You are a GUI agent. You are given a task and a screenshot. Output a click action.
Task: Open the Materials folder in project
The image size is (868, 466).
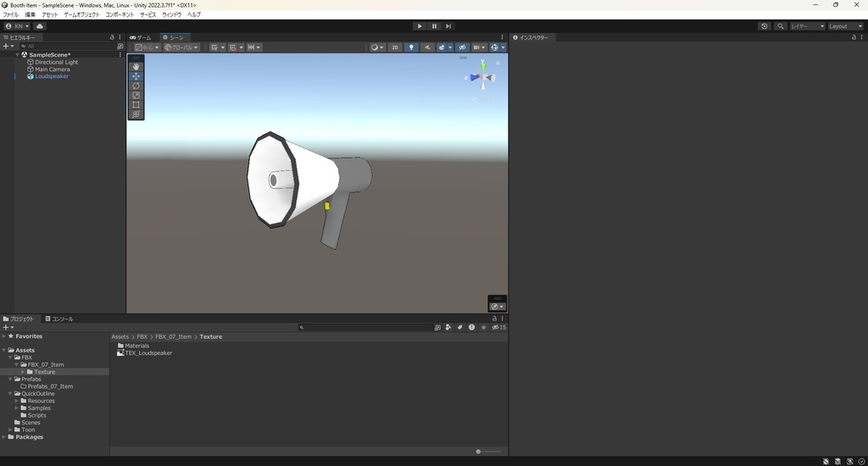point(136,346)
